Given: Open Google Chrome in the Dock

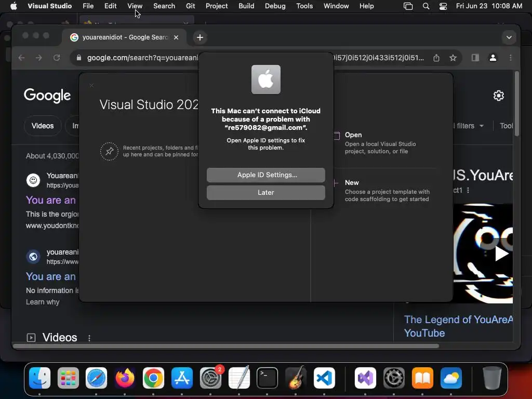Looking at the screenshot, I should (x=153, y=378).
